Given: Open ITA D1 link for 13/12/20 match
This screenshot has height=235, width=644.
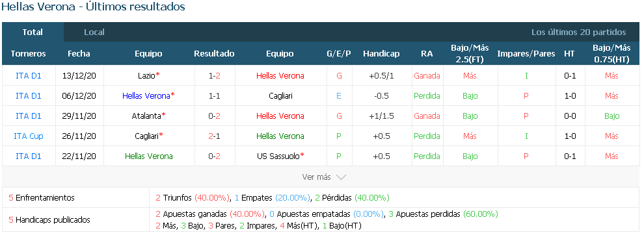Looking at the screenshot, I should pos(29,75).
